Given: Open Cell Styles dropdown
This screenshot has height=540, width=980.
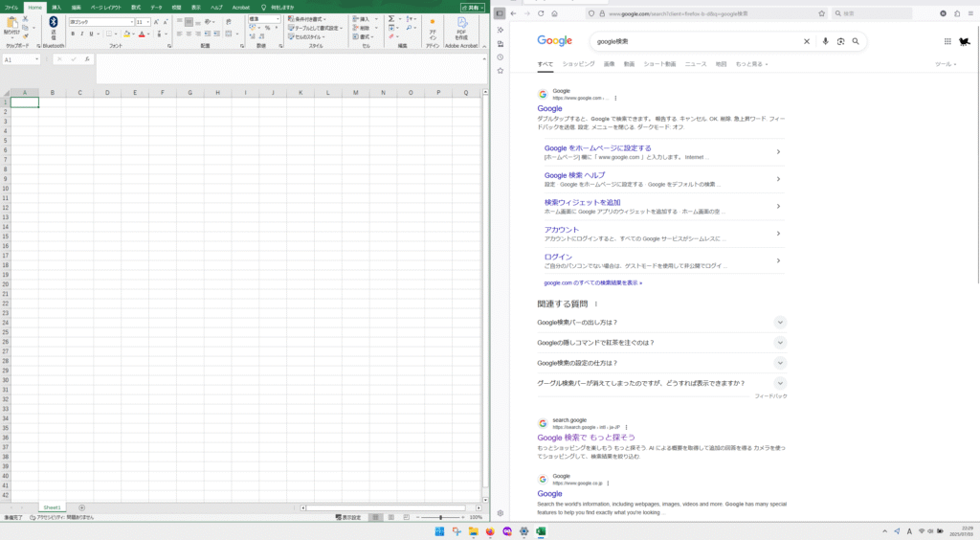Looking at the screenshot, I should (306, 37).
